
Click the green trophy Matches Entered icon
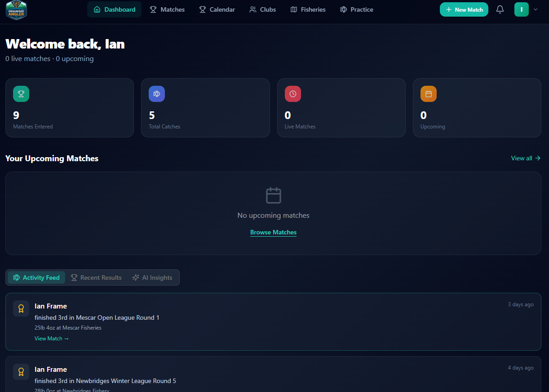[x=21, y=94]
